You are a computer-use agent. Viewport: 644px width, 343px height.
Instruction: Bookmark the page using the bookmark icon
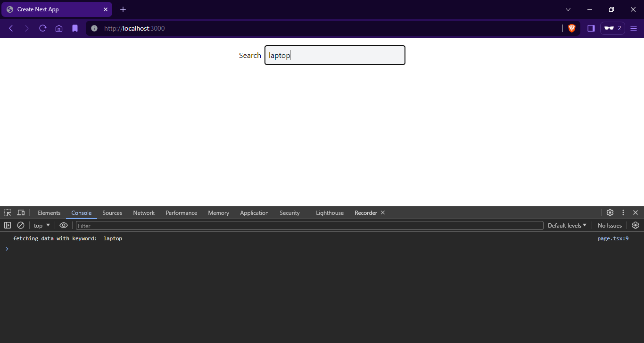click(75, 28)
